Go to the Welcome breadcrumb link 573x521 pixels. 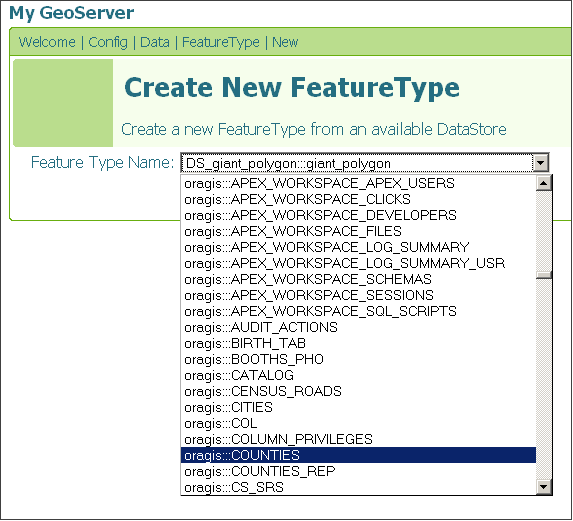coord(47,42)
